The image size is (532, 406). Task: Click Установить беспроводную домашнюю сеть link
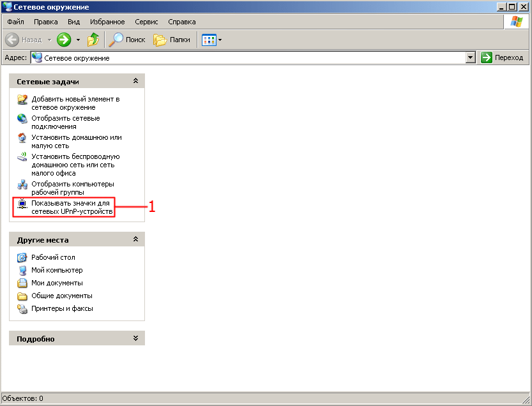[75, 165]
